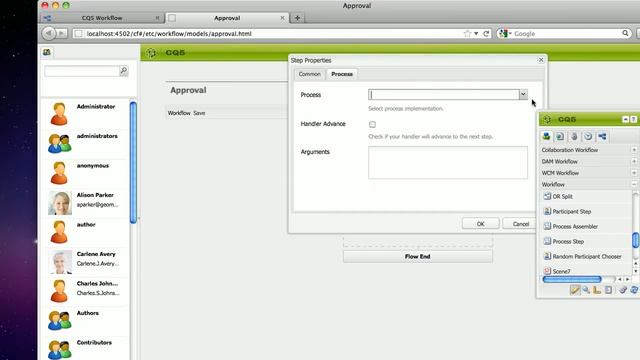Click the Scaffolding mode icon in sidekick
Viewport: 640px width, 360px height.
(x=608, y=290)
